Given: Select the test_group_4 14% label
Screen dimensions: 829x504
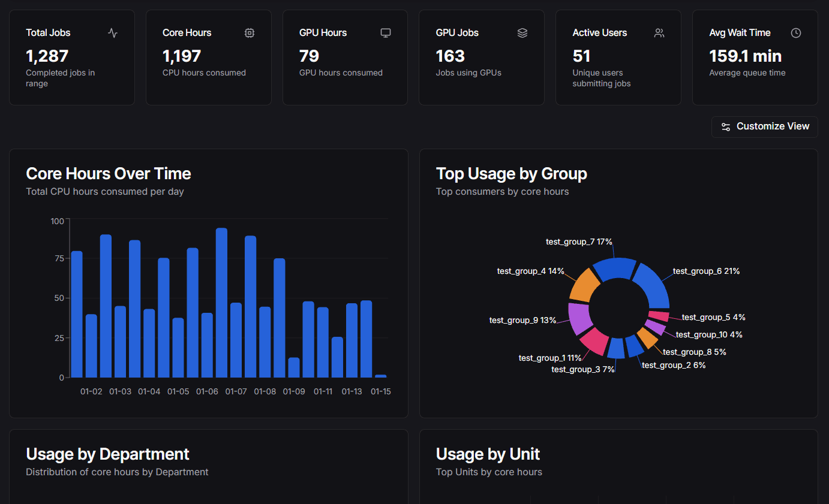Looking at the screenshot, I should tap(530, 271).
